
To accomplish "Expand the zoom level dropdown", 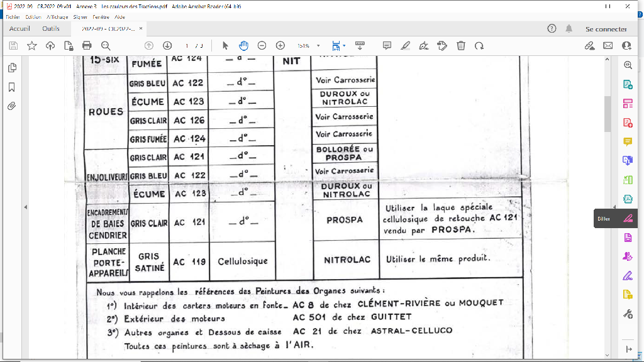I will [318, 46].
